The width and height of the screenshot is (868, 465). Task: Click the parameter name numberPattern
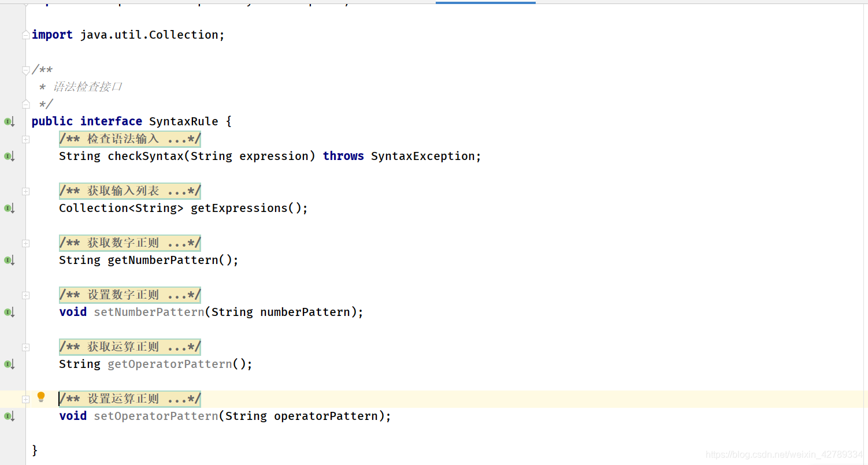pos(305,312)
